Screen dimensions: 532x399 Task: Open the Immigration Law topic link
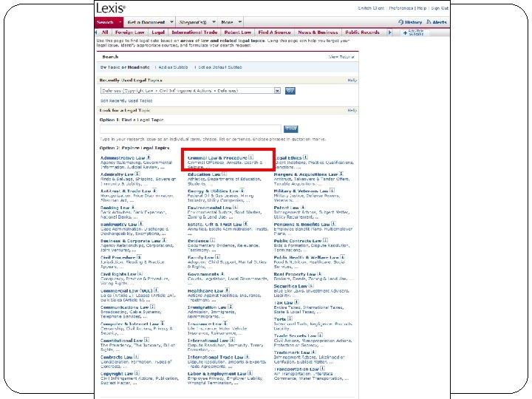pyautogui.click(x=207, y=307)
